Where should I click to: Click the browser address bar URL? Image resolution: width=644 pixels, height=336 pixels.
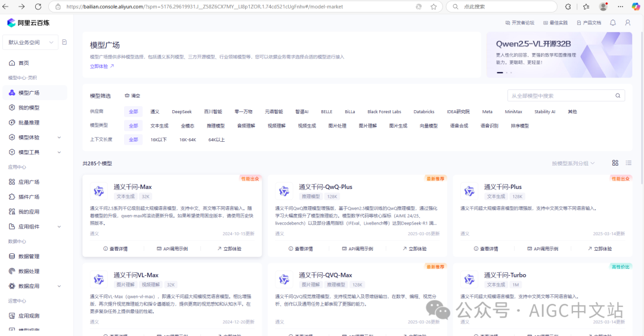[x=205, y=7]
